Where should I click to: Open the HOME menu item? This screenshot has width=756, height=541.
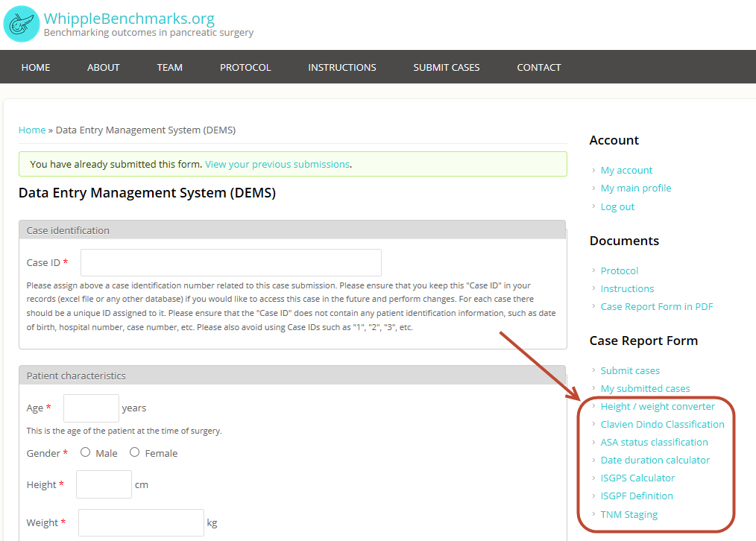[x=36, y=67]
